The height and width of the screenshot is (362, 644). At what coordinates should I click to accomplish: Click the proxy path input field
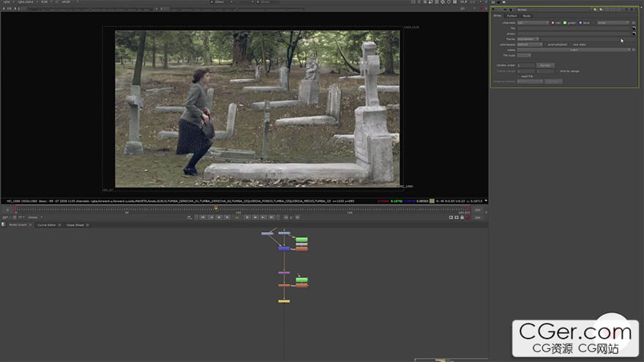(573, 34)
